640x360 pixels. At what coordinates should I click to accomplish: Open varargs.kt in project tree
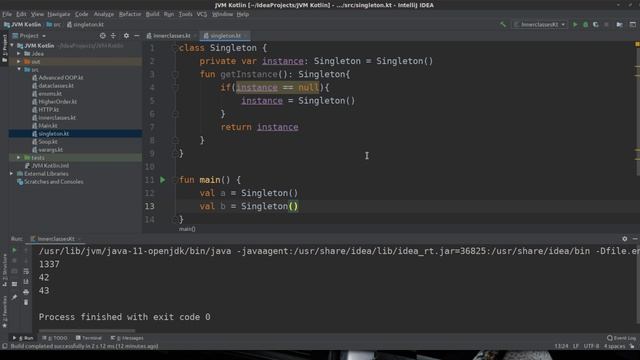(x=47, y=150)
